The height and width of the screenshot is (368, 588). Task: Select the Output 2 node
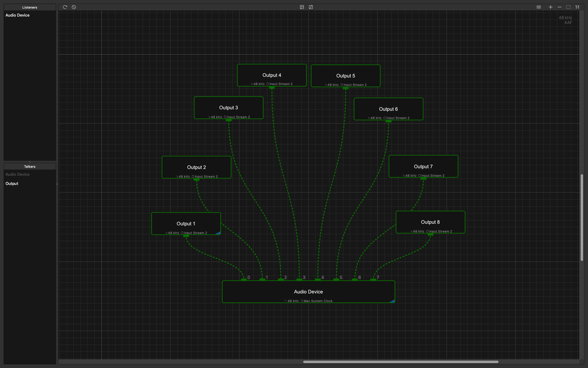(196, 167)
